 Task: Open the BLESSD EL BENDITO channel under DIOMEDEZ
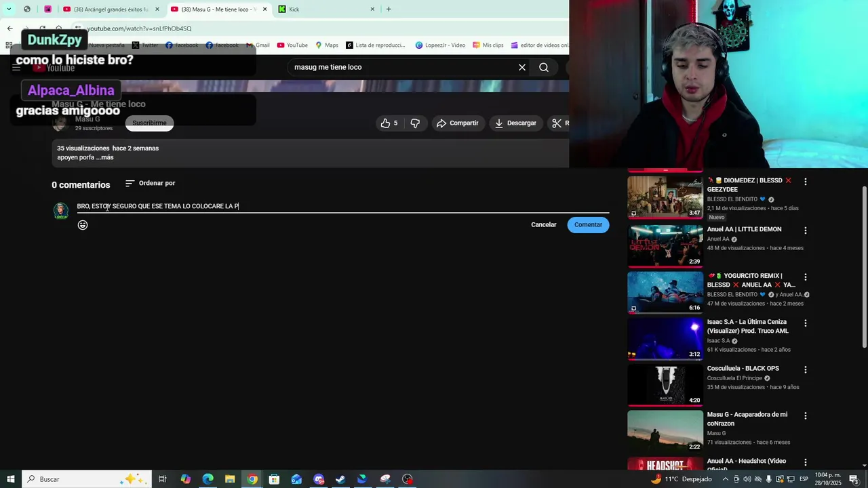732,199
